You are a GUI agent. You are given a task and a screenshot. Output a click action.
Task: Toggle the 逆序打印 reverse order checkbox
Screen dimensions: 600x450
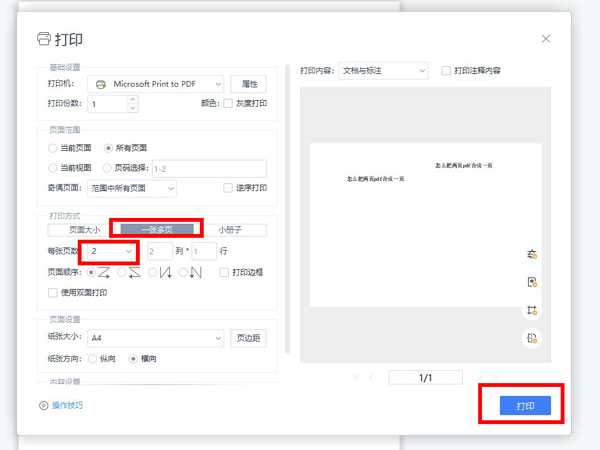pos(228,188)
